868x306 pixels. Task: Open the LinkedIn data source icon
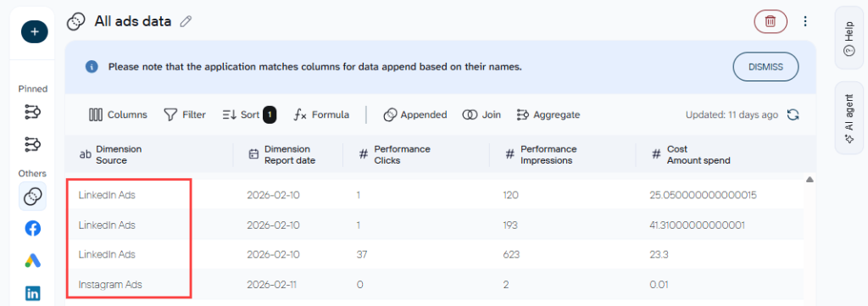click(x=33, y=293)
